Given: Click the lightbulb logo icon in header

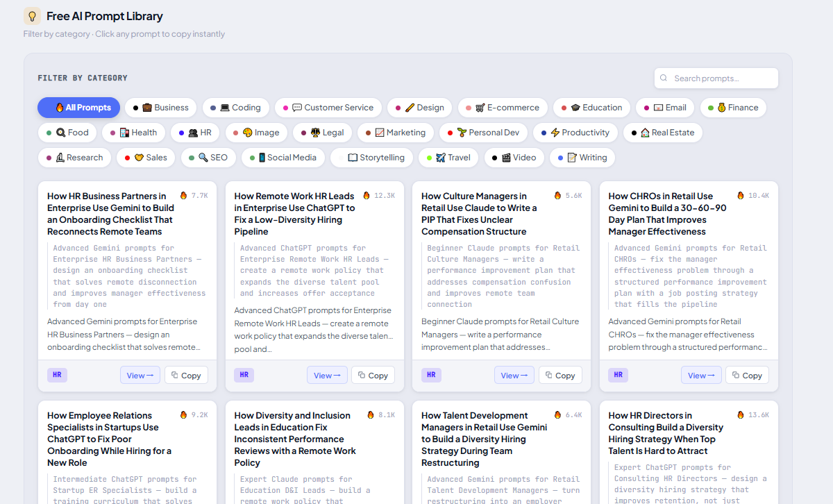Looking at the screenshot, I should 32,16.
